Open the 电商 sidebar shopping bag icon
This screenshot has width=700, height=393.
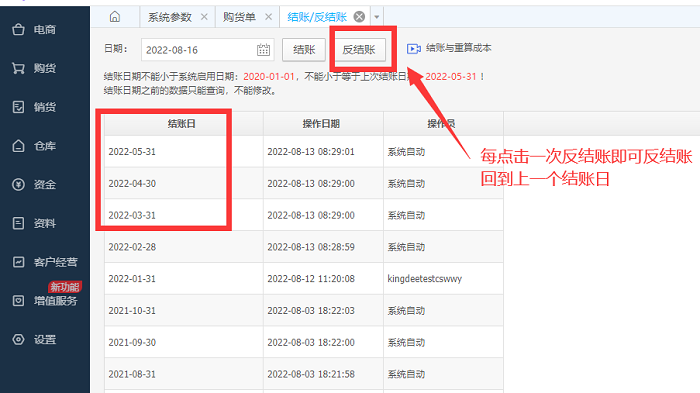tap(18, 29)
